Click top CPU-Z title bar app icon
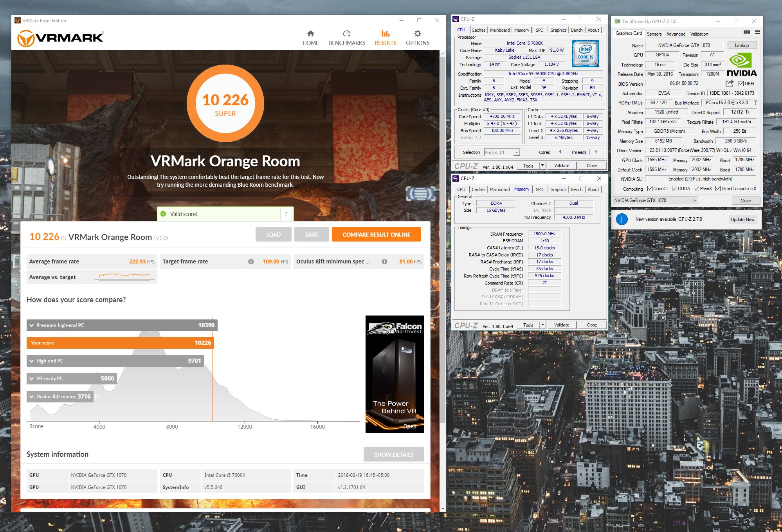This screenshot has width=782, height=532. [456, 19]
